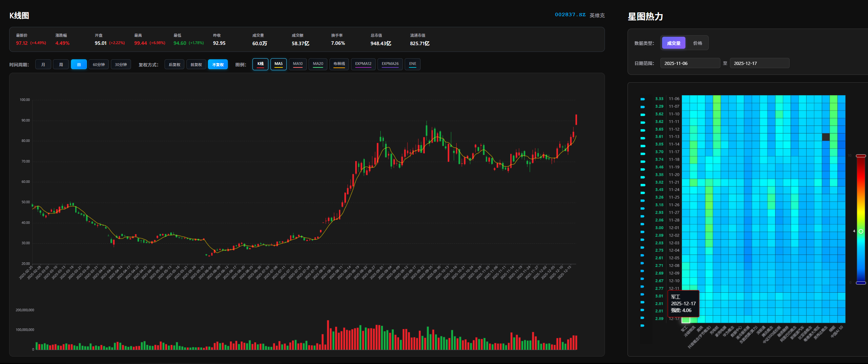
Task: Open the start date field 2025-11-06
Action: (690, 64)
